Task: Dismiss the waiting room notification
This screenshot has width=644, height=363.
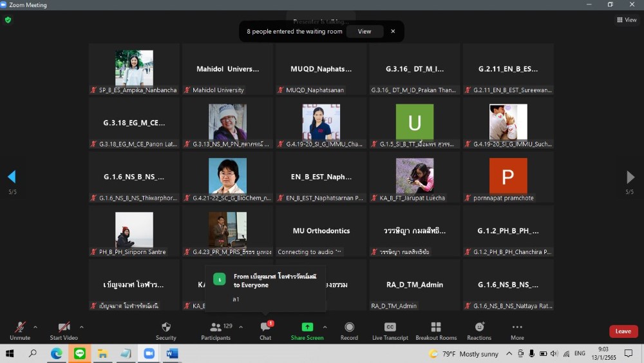Action: click(393, 32)
